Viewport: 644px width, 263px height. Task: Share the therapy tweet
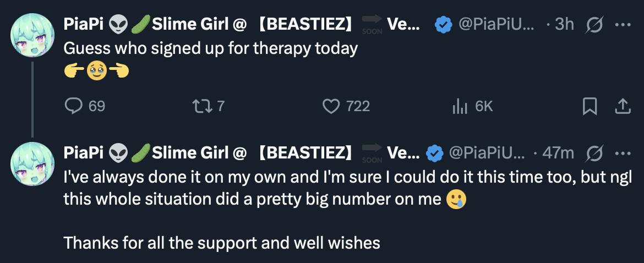click(x=623, y=106)
